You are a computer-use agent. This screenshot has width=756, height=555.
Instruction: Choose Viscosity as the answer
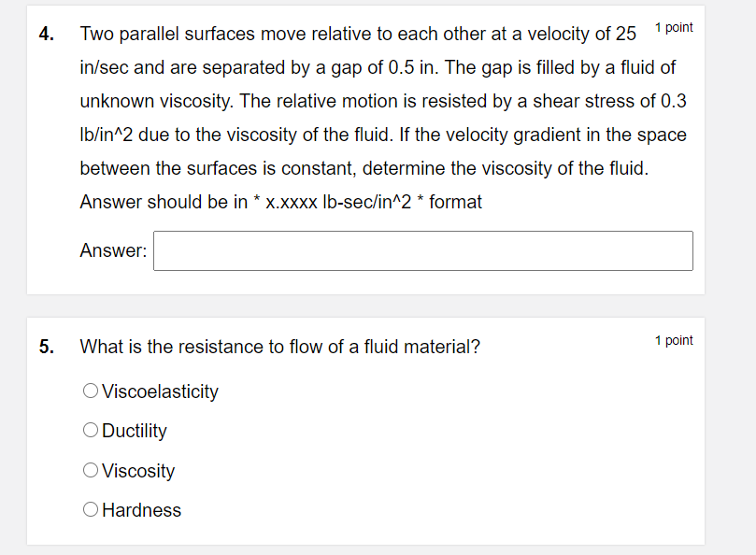[x=91, y=470]
